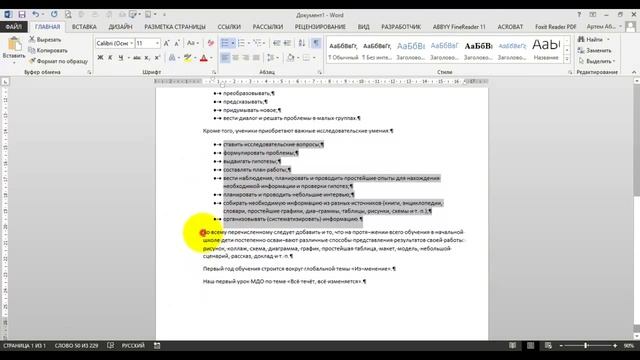Toggle subscript x₂ formatting
Image resolution: width=640 pixels, height=360 pixels.
(147, 58)
